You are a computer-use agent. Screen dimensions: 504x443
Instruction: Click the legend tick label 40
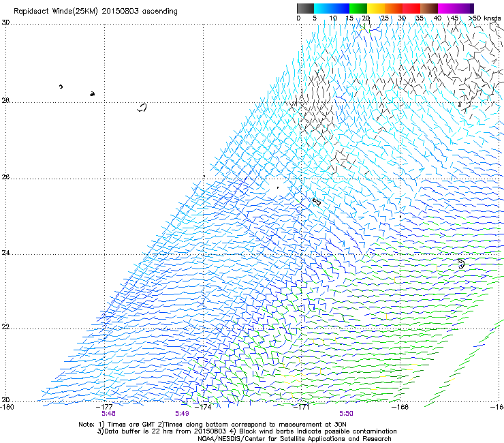coord(437,18)
